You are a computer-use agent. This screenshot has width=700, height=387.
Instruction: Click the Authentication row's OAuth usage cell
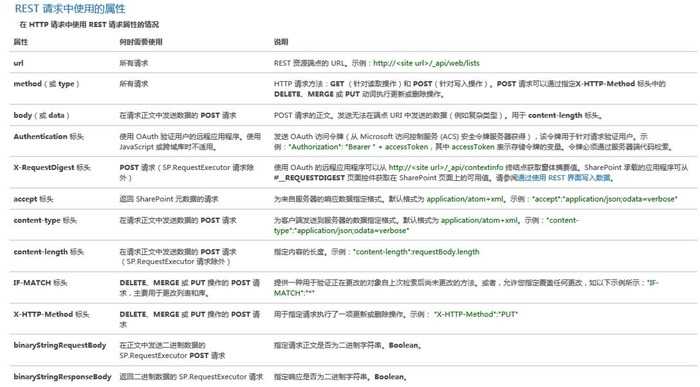pos(190,141)
